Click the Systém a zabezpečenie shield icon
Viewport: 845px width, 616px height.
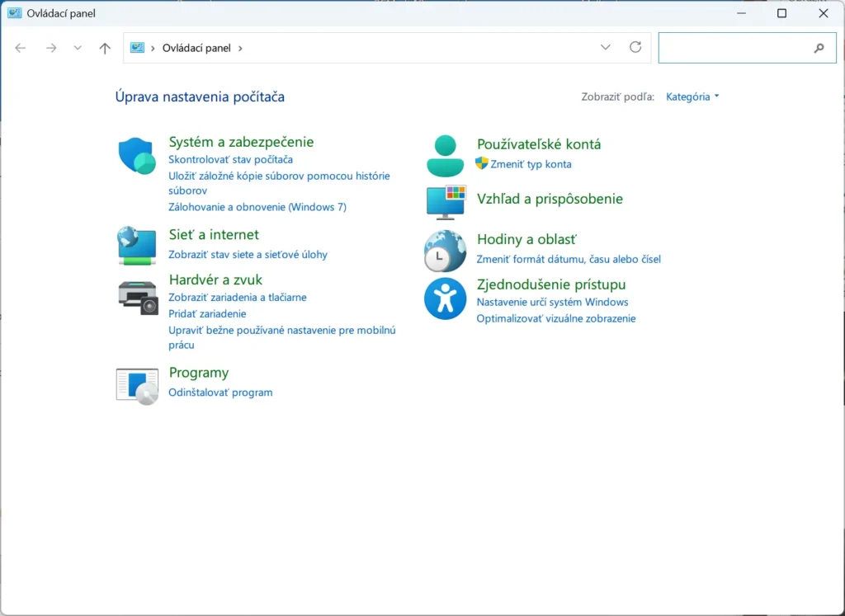136,154
